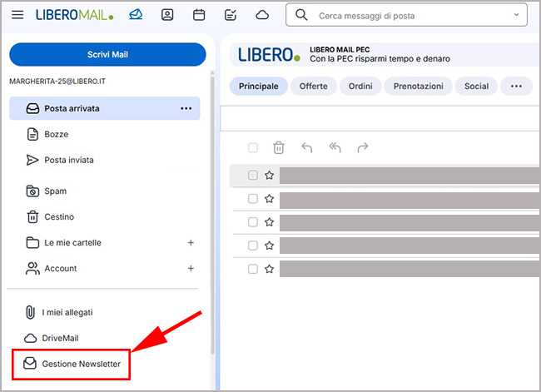Open the Mail envelope icon in header

136,14
